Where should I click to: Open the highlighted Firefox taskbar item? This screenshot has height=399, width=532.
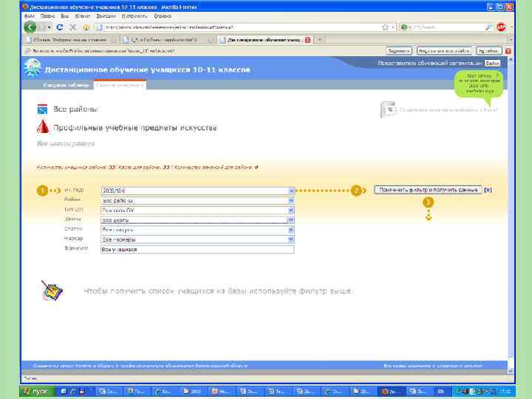391,392
